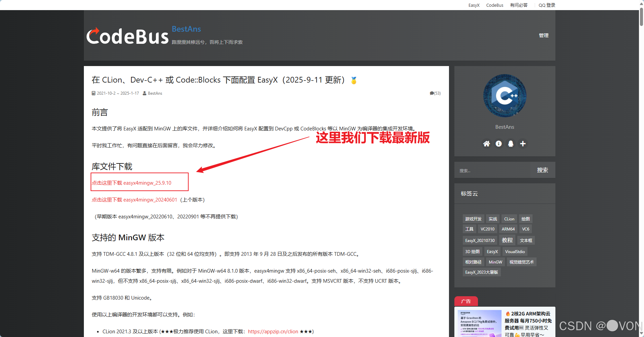This screenshot has height=337, width=644.
Task: Select the ARM64 tag
Action: point(508,229)
